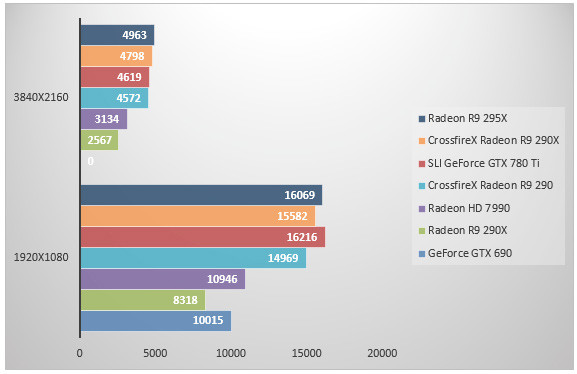The width and height of the screenshot is (577, 374).
Task: Click the x-axis tick label 5000
Action: point(155,353)
